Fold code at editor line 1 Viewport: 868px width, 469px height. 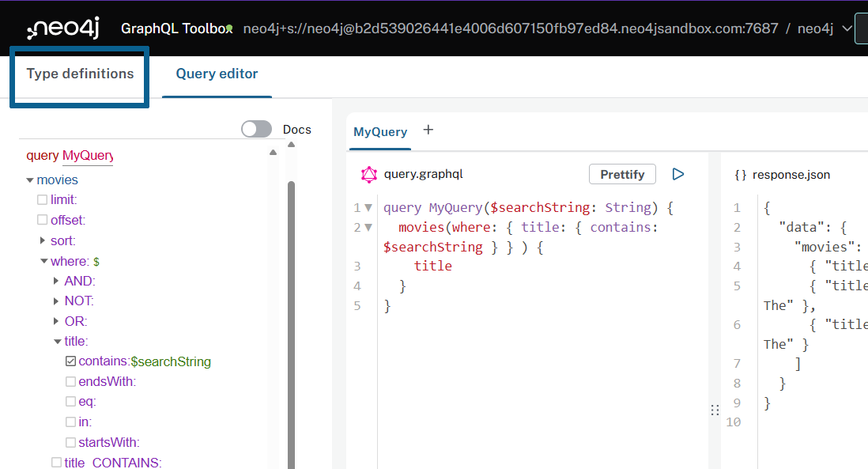(x=368, y=208)
